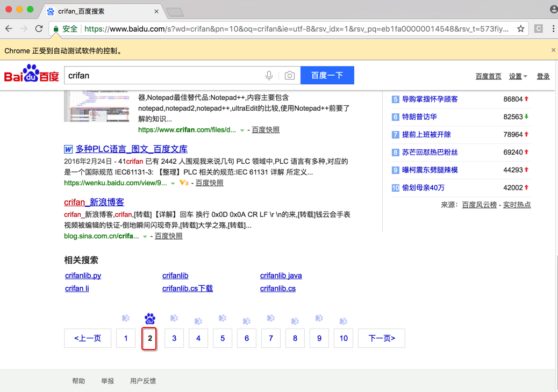Open the 实时热点 link
Viewport: 558px width, 392px height.
(517, 205)
